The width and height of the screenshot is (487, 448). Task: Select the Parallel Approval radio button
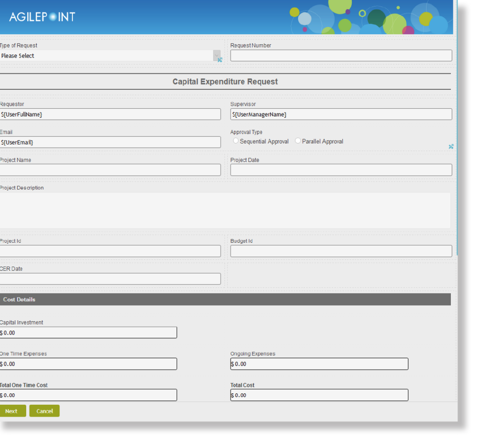298,141
